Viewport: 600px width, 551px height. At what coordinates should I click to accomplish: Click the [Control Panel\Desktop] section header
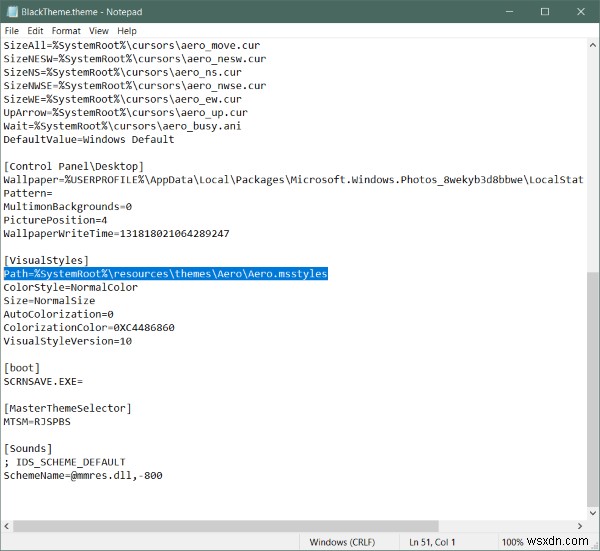(73, 166)
